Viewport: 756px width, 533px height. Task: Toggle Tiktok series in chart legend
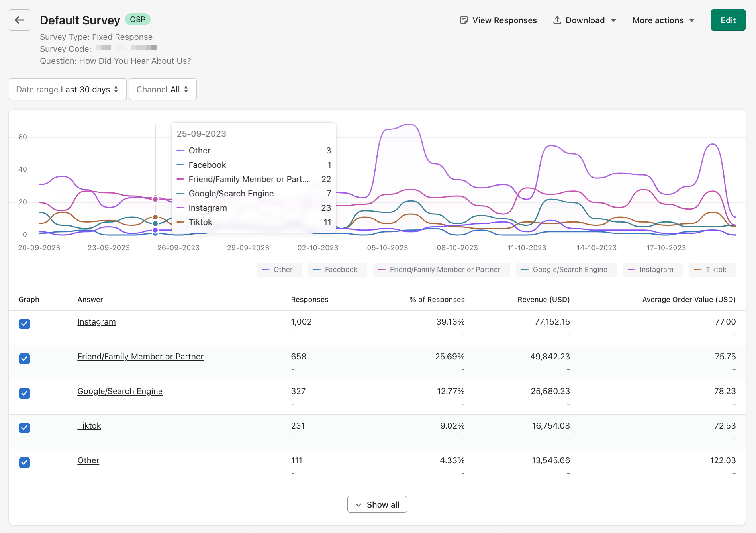click(x=712, y=270)
